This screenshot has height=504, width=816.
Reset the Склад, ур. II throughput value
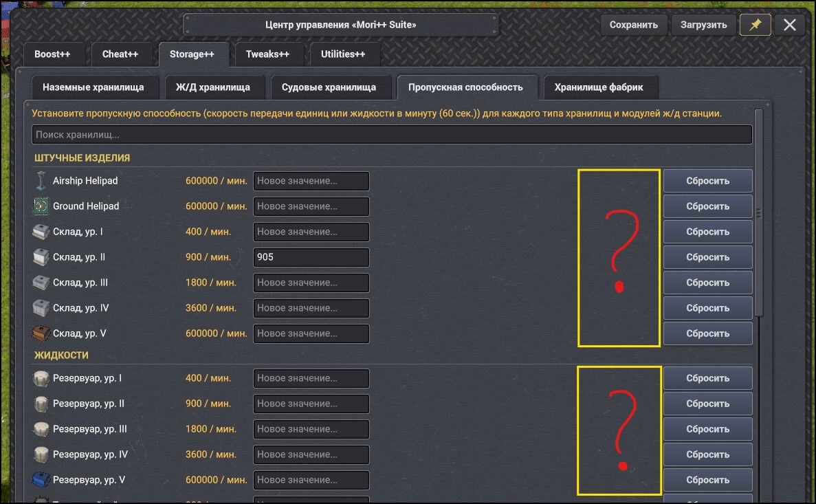pos(708,257)
